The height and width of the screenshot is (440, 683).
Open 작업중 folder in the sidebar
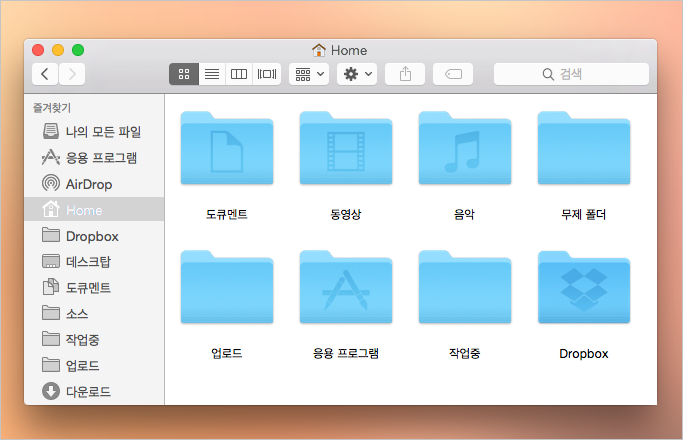coord(95,339)
